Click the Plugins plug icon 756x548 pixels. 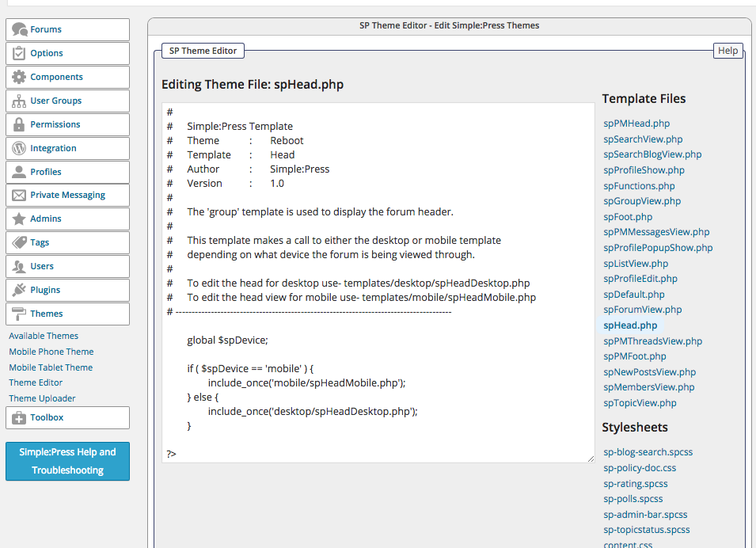coord(19,290)
